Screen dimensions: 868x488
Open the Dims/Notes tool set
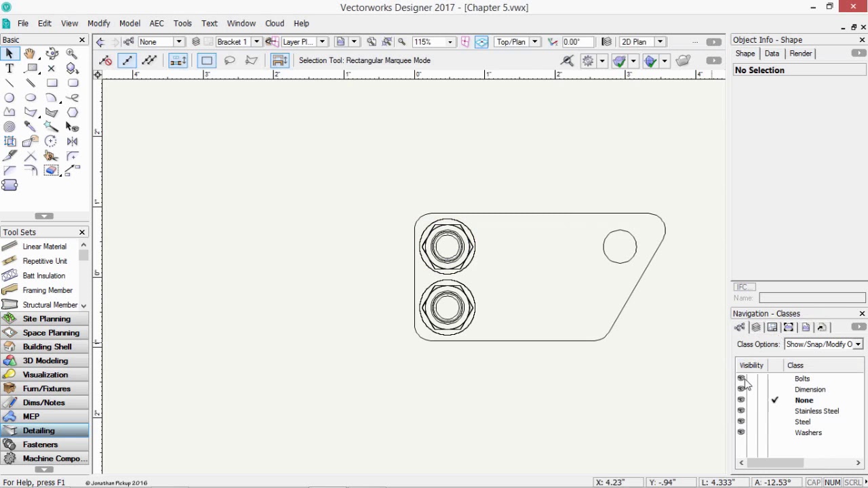[x=45, y=403]
